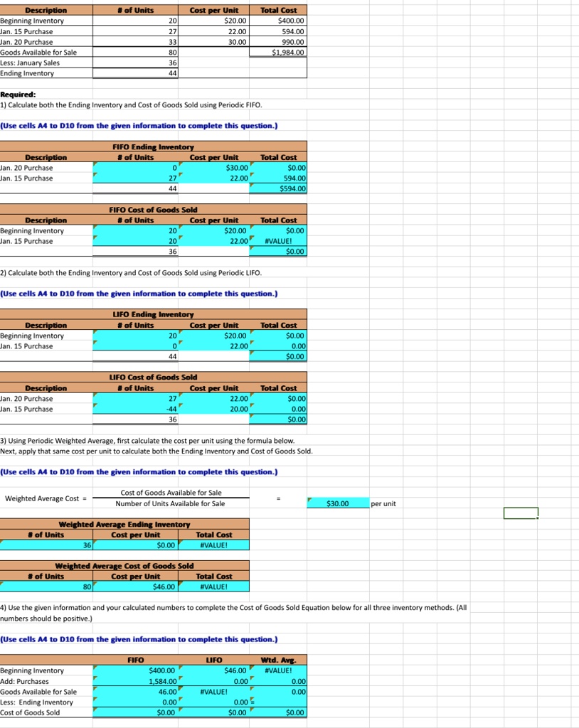Select the green-outlined empty cell
579x728 pixels.
[519, 513]
